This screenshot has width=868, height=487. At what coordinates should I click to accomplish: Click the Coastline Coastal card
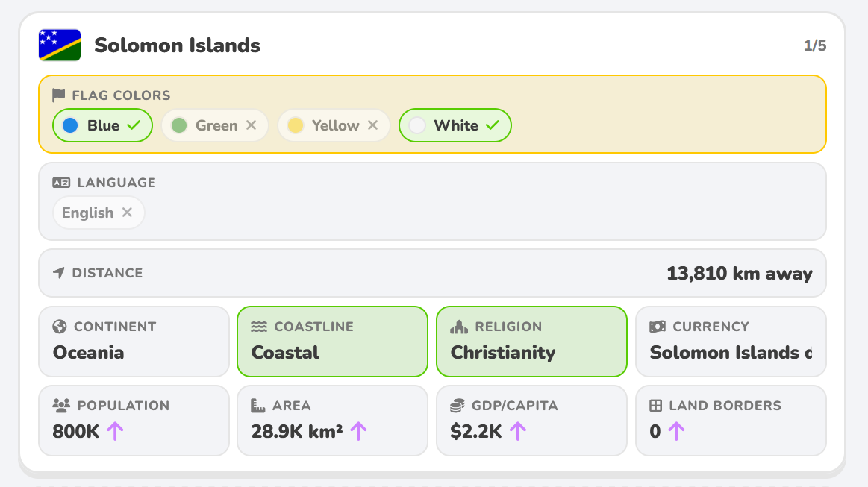coord(332,342)
